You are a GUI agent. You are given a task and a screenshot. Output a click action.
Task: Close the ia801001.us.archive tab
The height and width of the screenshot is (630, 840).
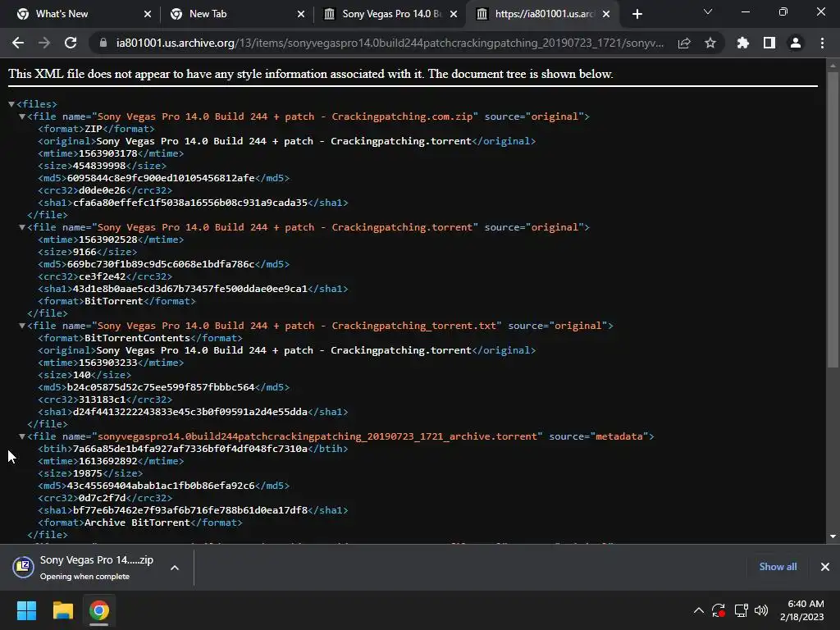[606, 14]
